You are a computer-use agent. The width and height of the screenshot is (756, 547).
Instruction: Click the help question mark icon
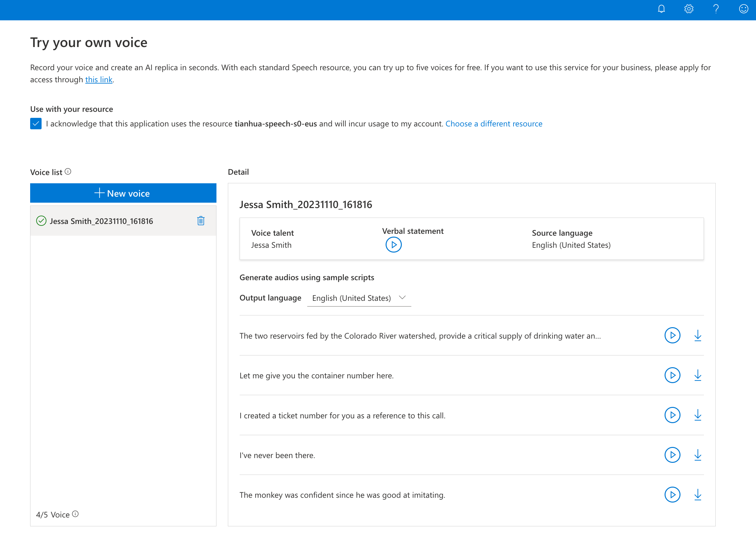click(716, 9)
